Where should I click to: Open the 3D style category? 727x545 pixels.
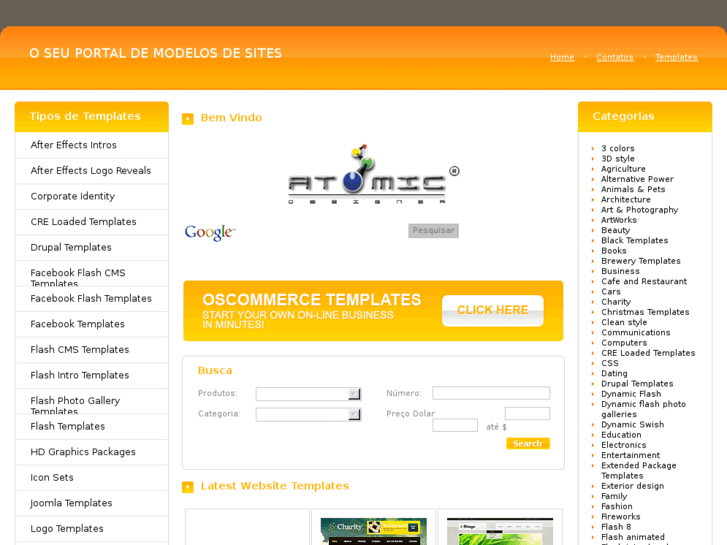coord(618,159)
